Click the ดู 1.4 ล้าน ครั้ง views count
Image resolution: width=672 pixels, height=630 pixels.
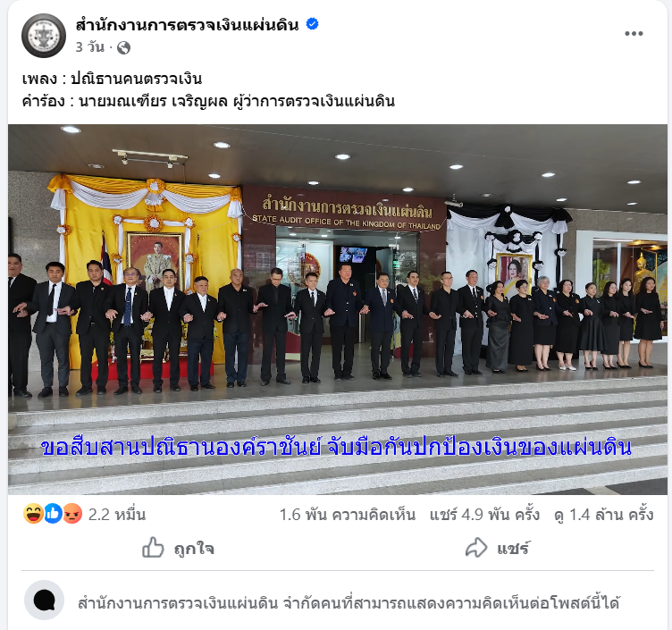(x=604, y=515)
